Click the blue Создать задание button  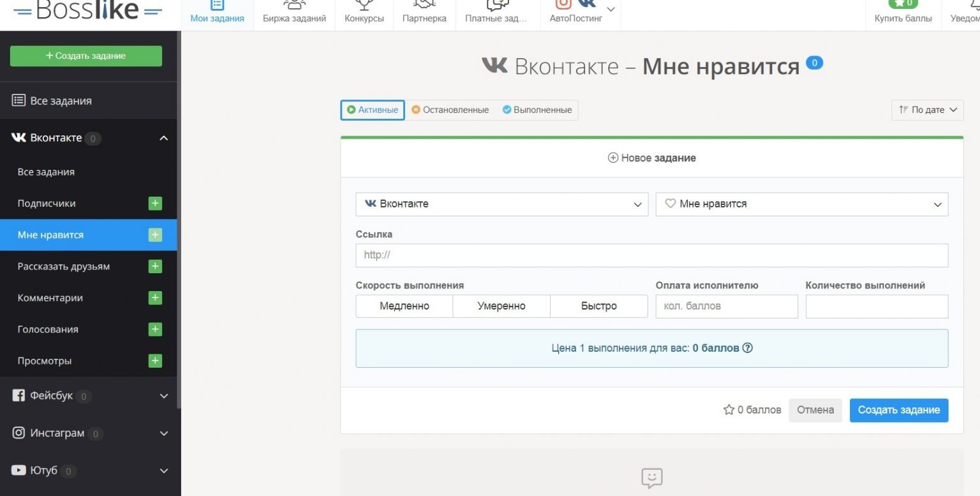[x=899, y=410]
